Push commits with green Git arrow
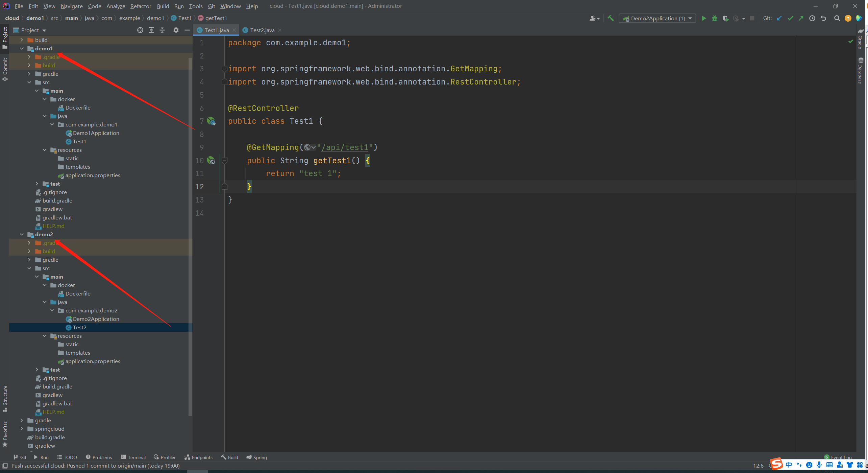This screenshot has height=473, width=868. pyautogui.click(x=801, y=18)
